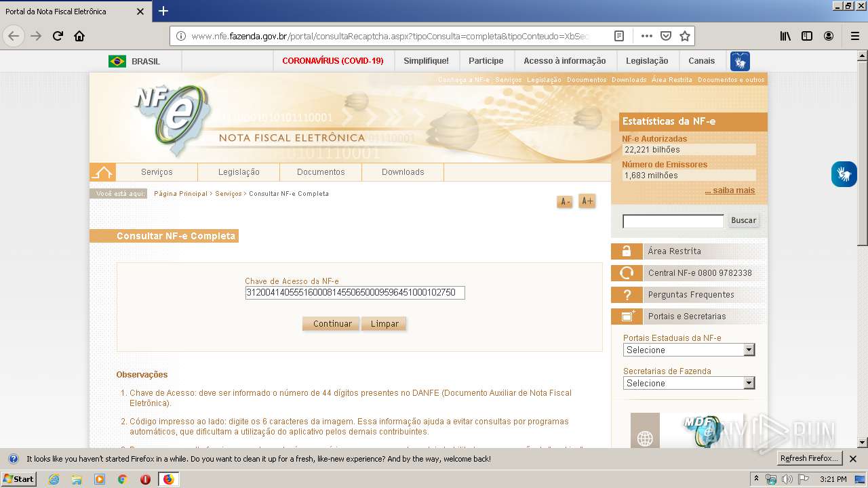This screenshot has height=488, width=868.
Task: Open the '... saiba mais' statistics link
Action: (730, 190)
